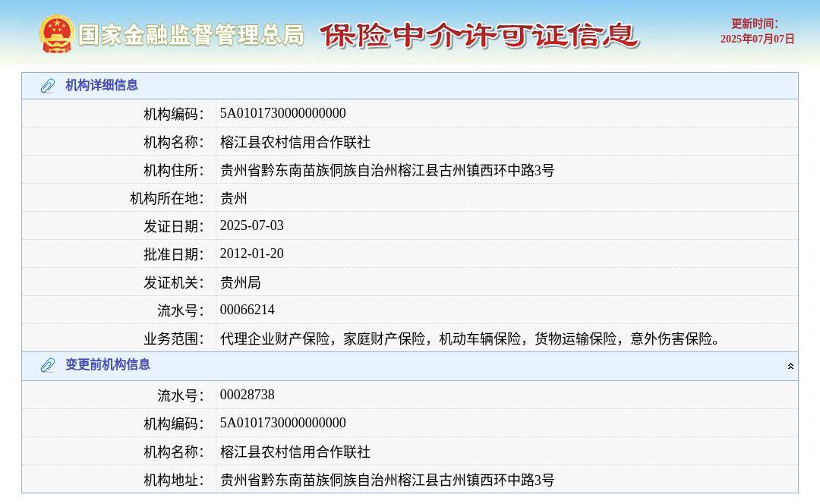The image size is (820, 504).
Task: Click the 机构详细信息 section heading
Action: (x=102, y=85)
